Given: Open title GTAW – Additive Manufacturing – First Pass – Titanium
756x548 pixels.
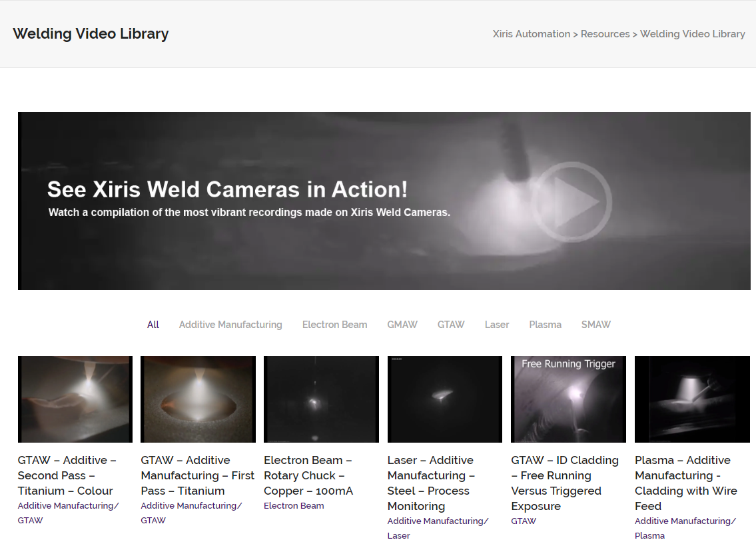Looking at the screenshot, I should pyautogui.click(x=198, y=475).
